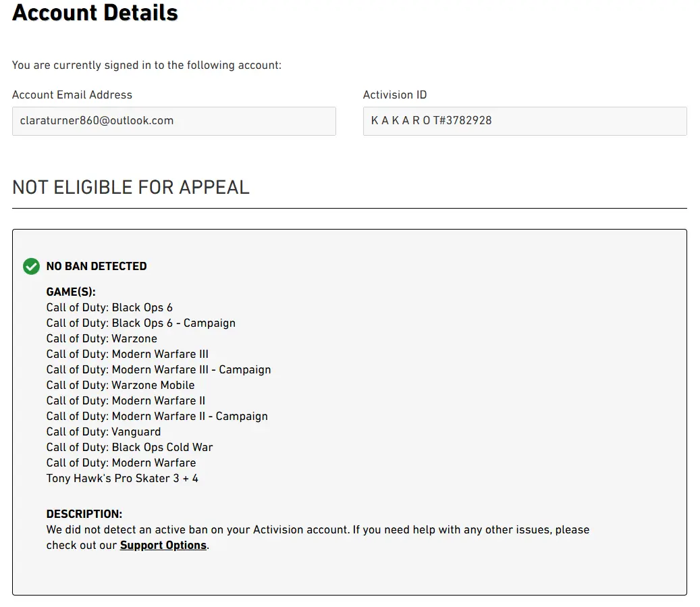
Task: Click the Activision ID label
Action: [x=395, y=95]
